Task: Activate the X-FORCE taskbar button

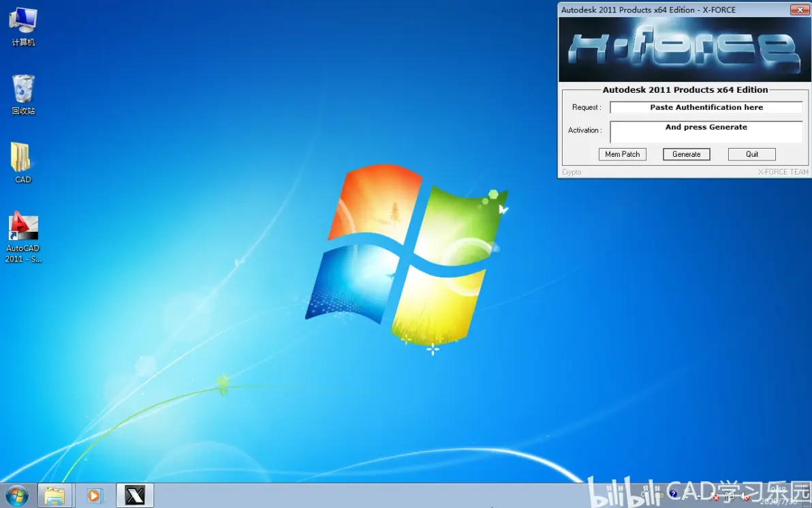Action: point(135,496)
